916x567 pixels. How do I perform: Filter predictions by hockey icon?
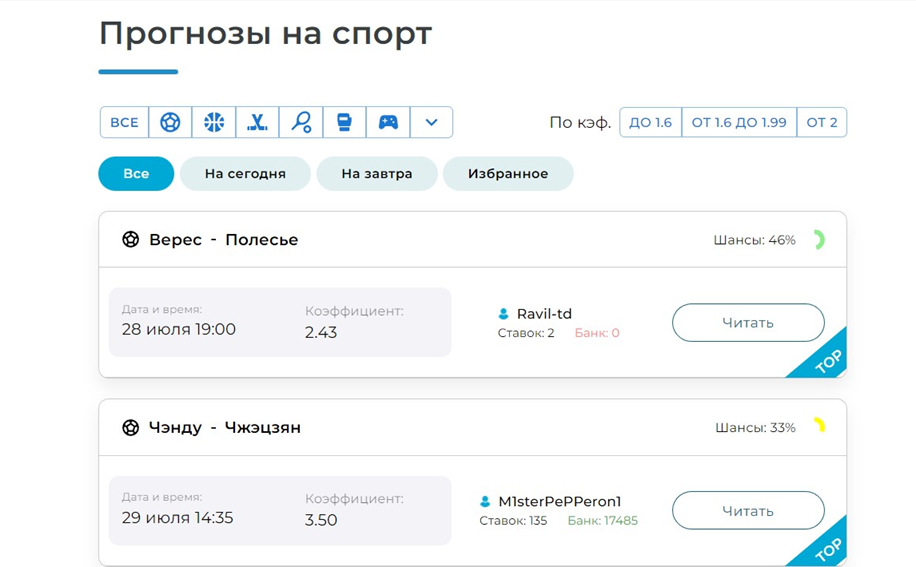point(257,122)
